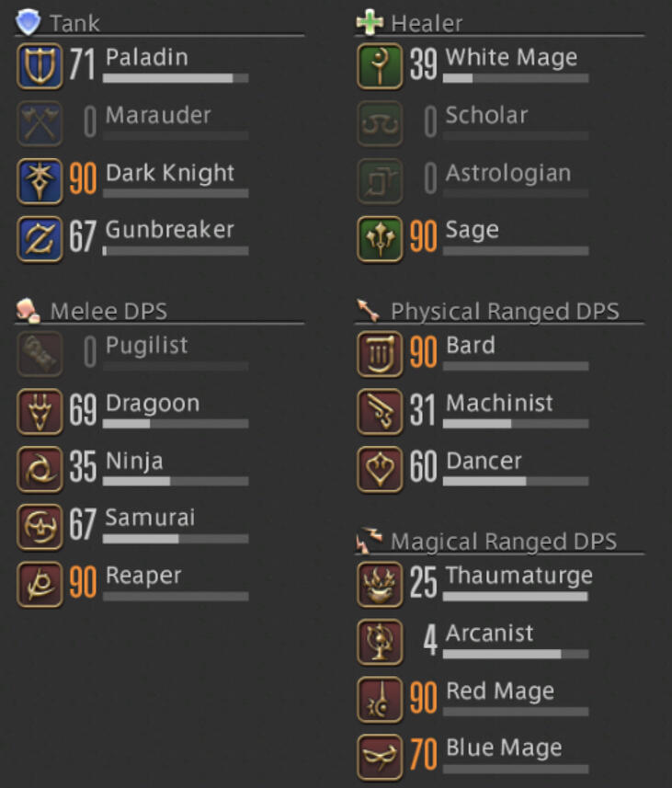
Task: Select the White Mage staff icon
Action: pyautogui.click(x=380, y=66)
